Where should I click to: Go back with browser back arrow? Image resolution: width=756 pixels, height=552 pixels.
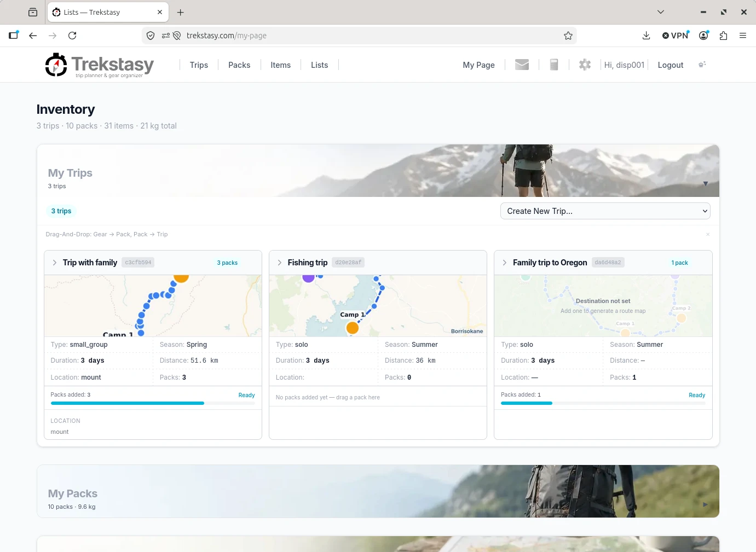(33, 36)
